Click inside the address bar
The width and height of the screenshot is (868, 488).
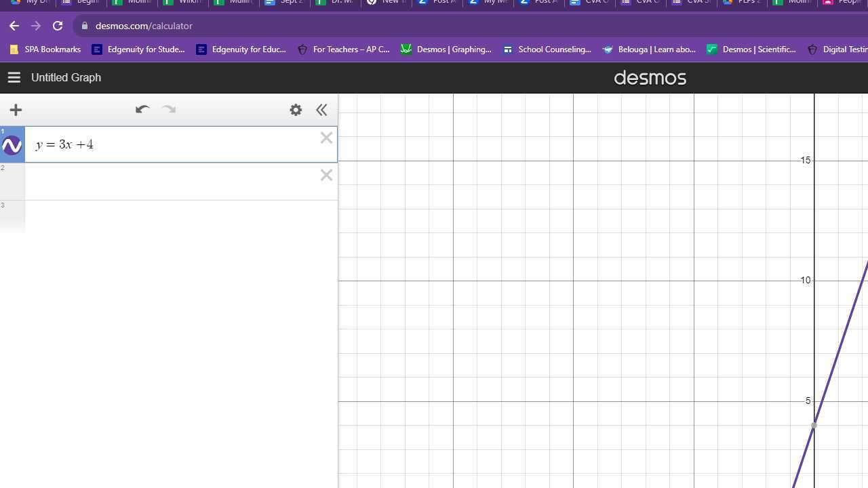coord(144,26)
